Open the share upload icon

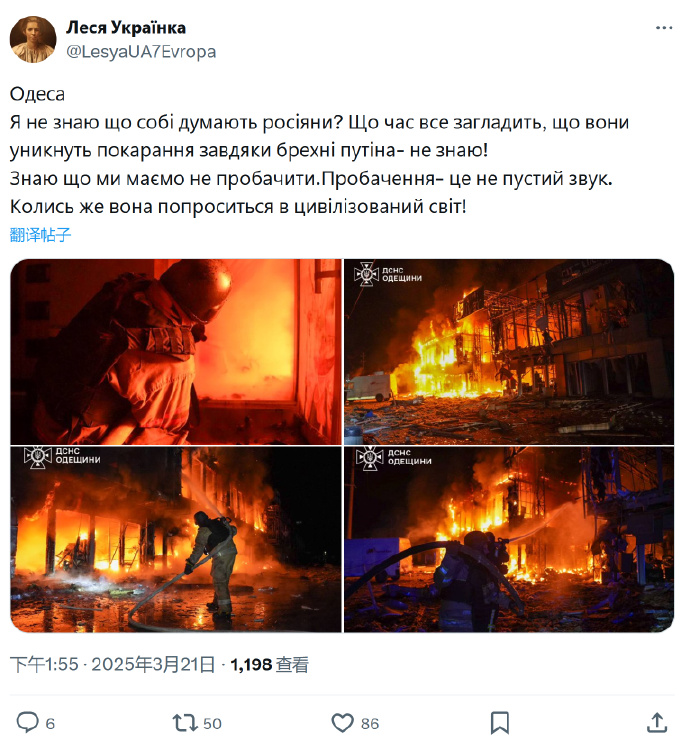(657, 722)
